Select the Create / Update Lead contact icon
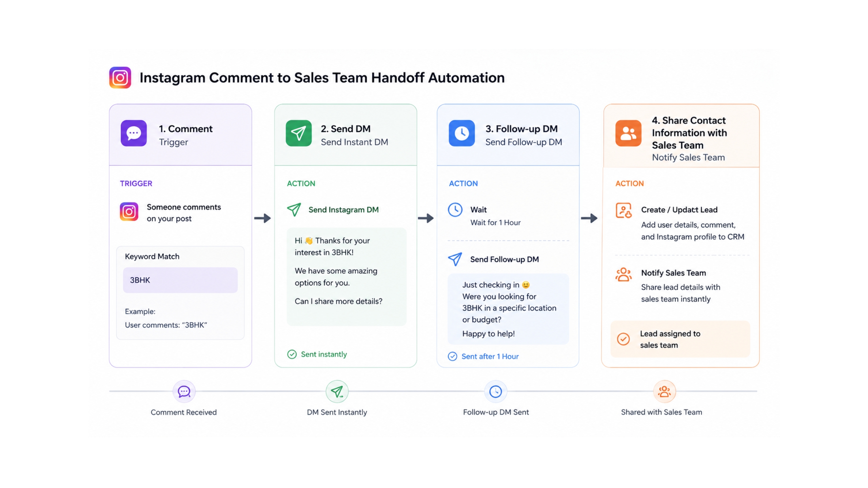Viewport: 868px width, 488px height. [x=624, y=210]
